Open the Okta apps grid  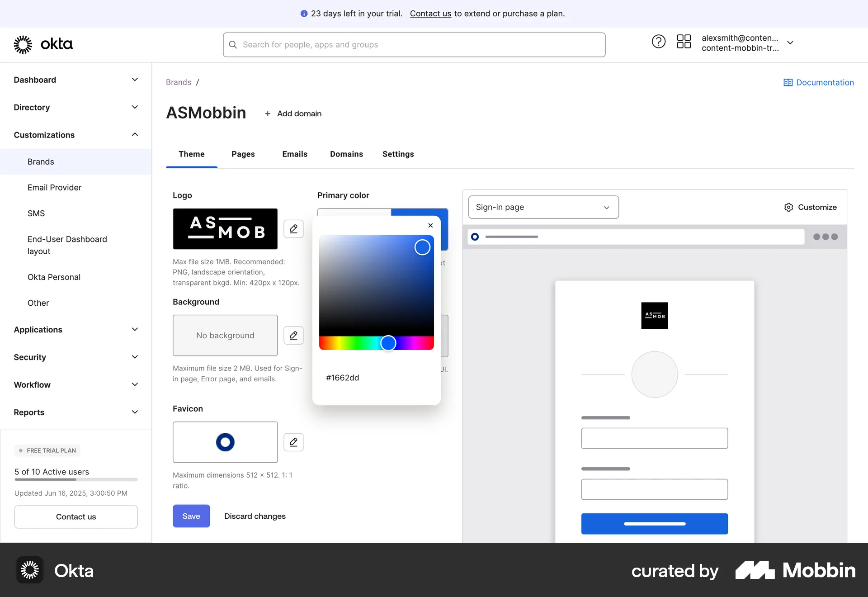684,41
